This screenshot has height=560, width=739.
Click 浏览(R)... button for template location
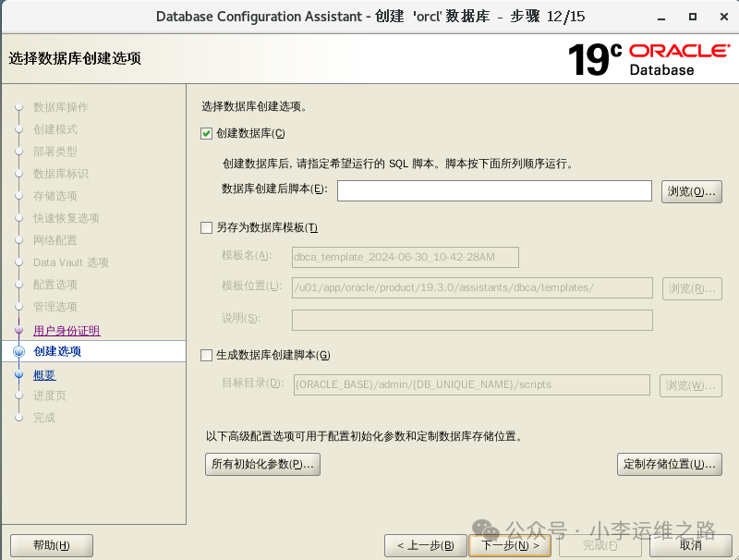point(692,288)
